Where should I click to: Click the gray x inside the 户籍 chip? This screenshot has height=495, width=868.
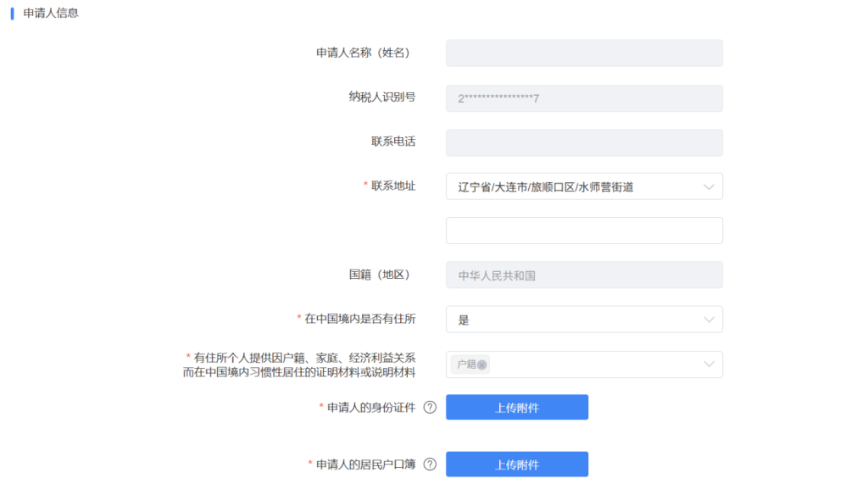(x=481, y=364)
